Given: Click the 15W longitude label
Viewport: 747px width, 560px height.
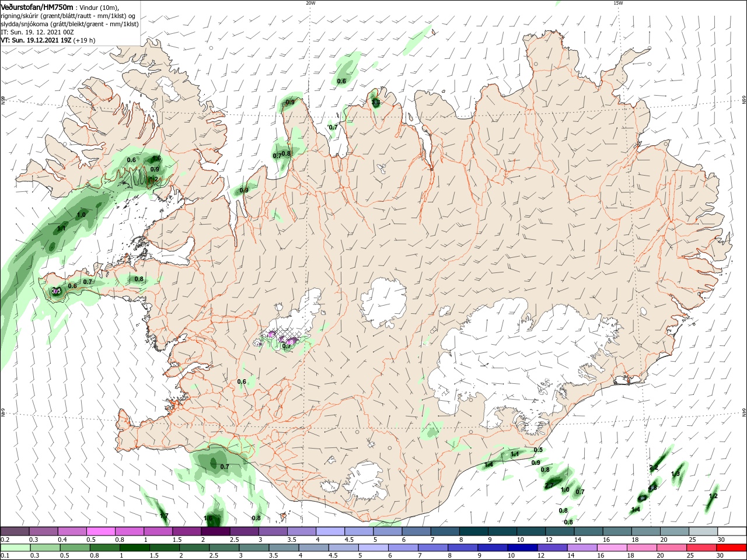Looking at the screenshot, I should click(618, 3).
